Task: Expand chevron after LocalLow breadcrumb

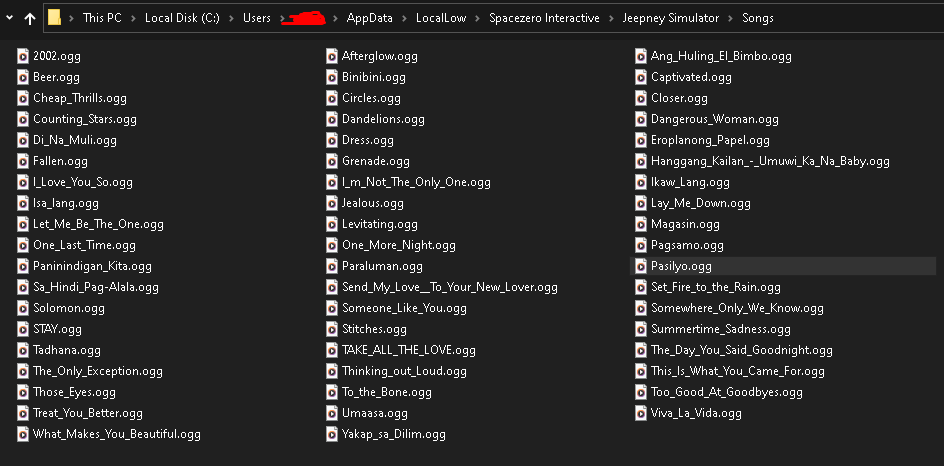Action: (478, 19)
